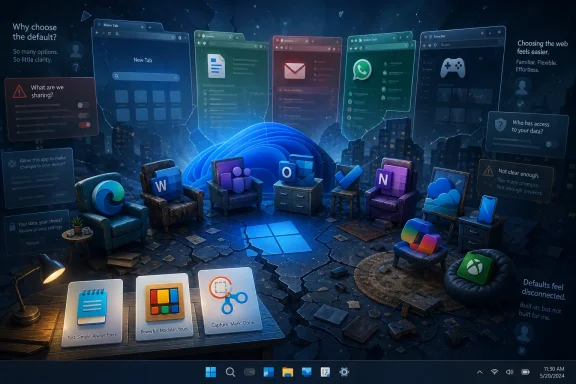Click the green Xbox icon on the beanbag
The height and width of the screenshot is (384, 576).
click(x=475, y=268)
